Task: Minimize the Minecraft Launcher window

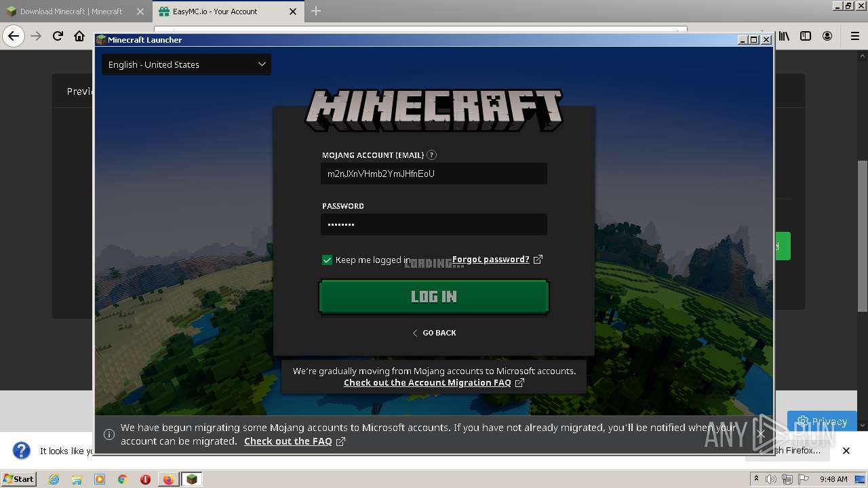Action: pos(743,40)
